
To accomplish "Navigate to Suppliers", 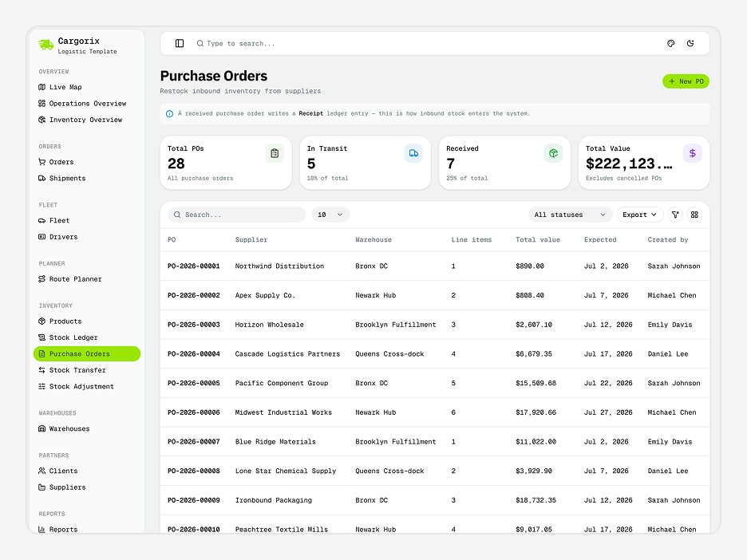I will point(87,487).
